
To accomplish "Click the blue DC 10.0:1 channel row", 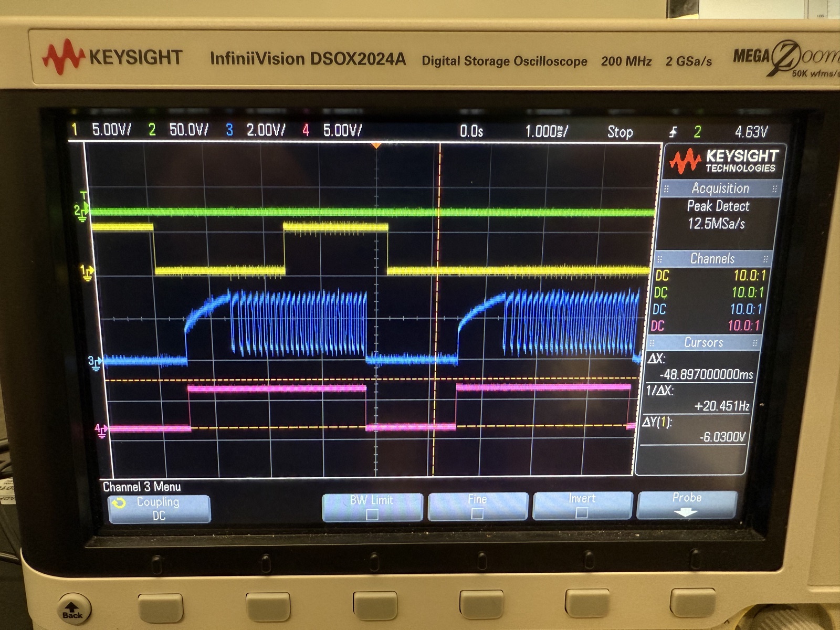I will [x=708, y=309].
